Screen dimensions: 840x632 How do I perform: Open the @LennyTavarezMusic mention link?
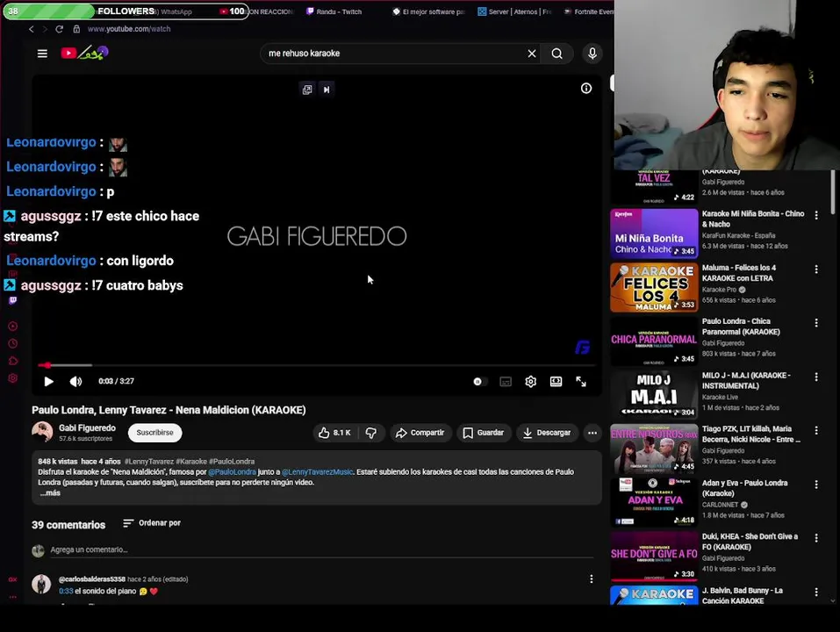(317, 472)
